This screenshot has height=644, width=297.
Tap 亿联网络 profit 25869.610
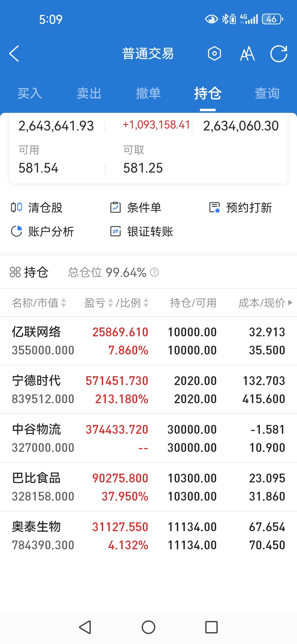click(120, 332)
